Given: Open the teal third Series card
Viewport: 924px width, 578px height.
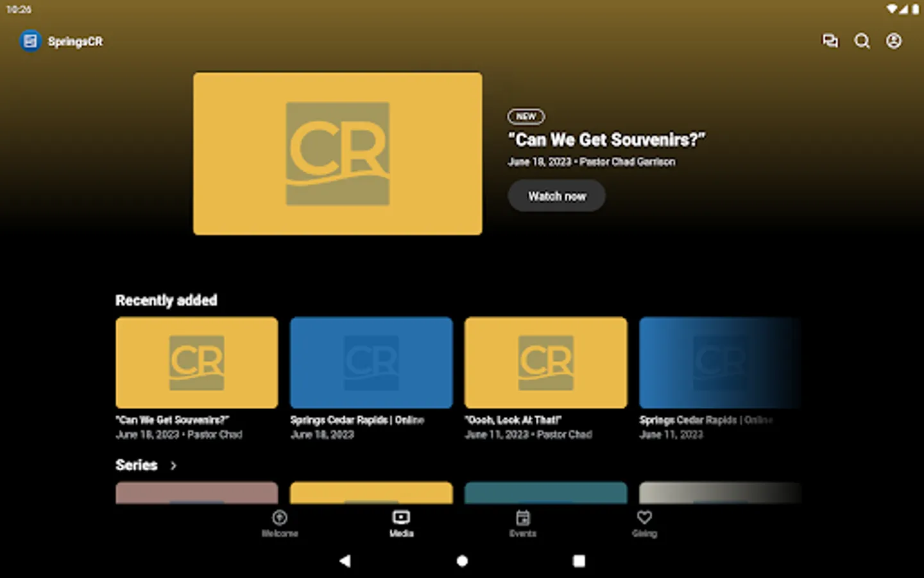Looking at the screenshot, I should [x=546, y=493].
